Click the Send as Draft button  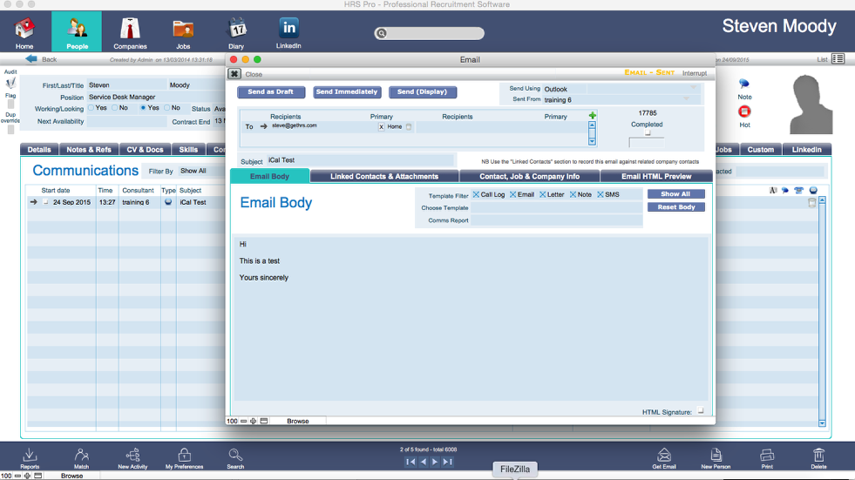click(x=270, y=92)
